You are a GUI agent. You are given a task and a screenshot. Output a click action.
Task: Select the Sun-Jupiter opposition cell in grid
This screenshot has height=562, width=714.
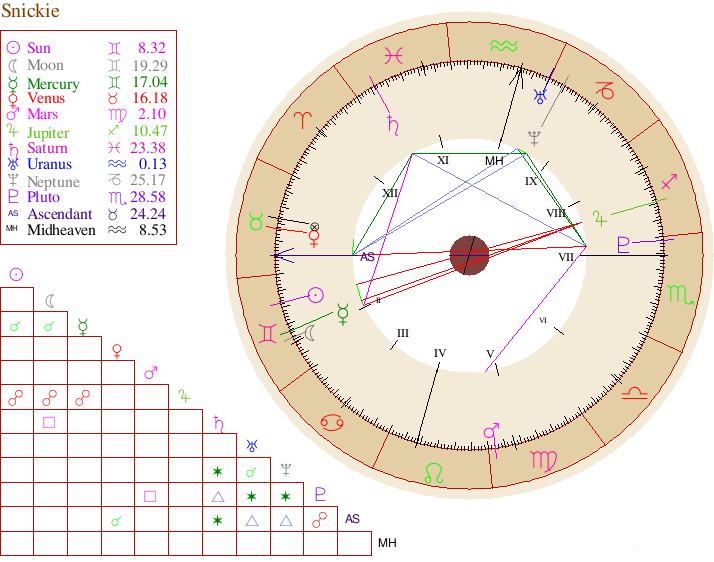tap(17, 397)
